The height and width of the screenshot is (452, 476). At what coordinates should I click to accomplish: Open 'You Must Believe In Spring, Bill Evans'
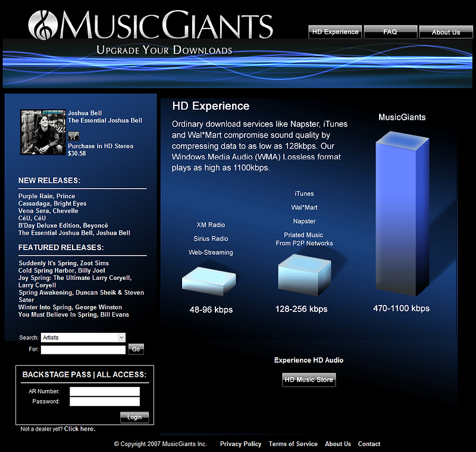[x=74, y=314]
